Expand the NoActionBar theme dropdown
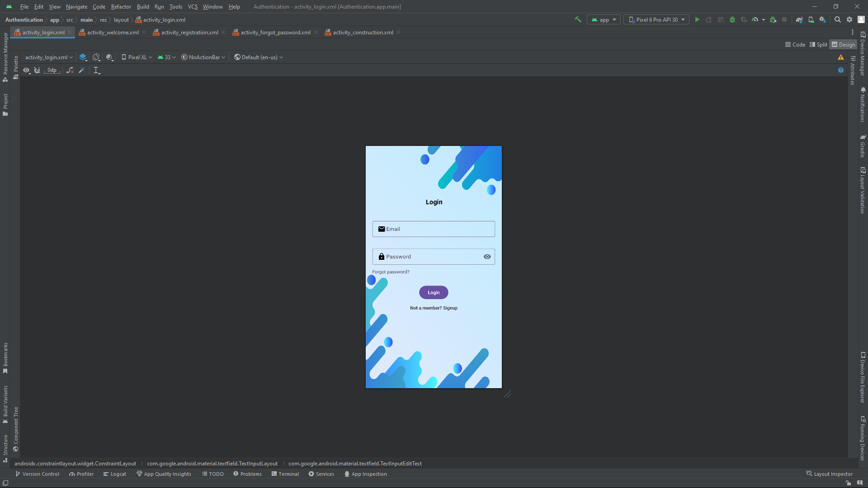 pyautogui.click(x=203, y=57)
